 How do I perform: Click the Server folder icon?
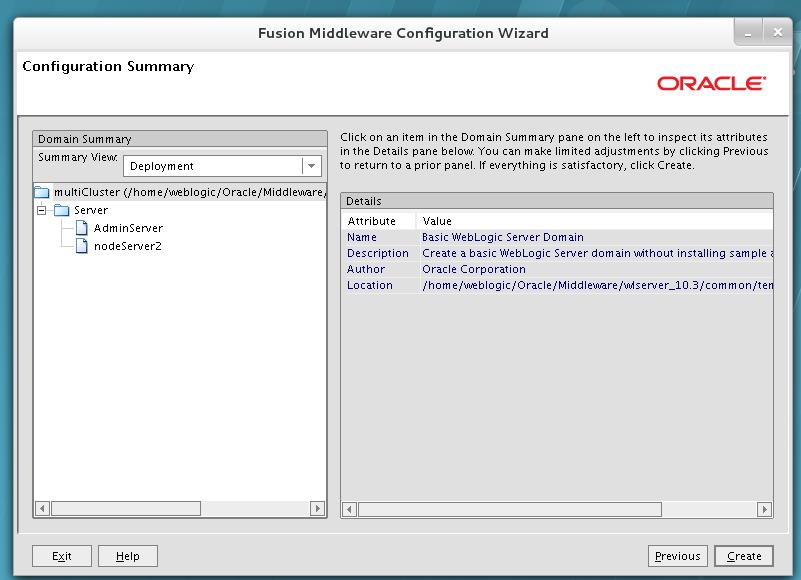[61, 210]
